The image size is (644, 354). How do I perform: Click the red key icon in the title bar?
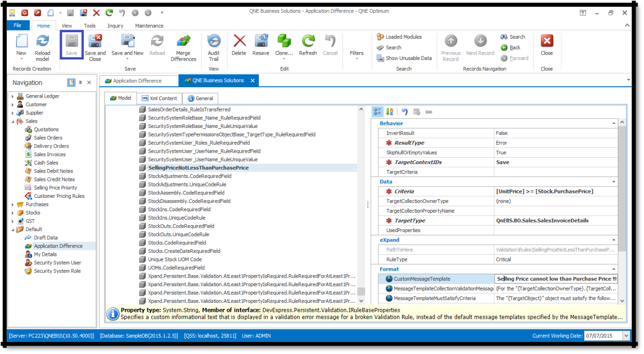click(x=38, y=13)
